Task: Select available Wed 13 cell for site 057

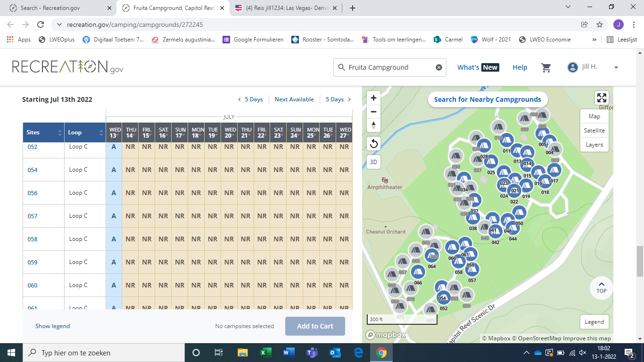Action: [x=114, y=216]
